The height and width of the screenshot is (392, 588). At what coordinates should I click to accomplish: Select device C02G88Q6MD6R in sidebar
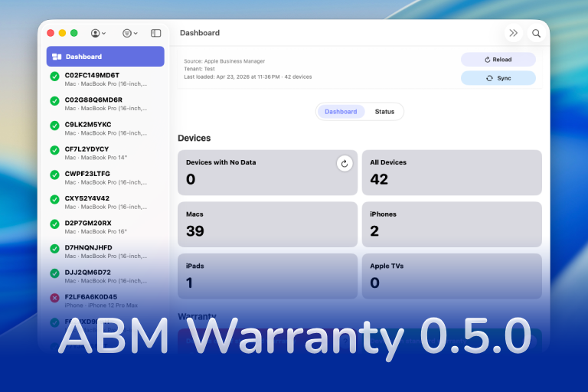[x=106, y=104]
